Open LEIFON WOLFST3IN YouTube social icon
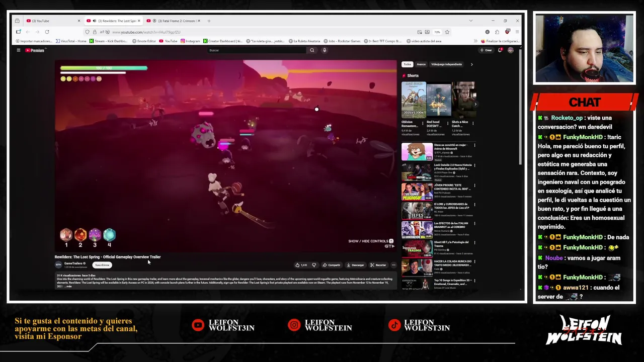 coord(198,325)
